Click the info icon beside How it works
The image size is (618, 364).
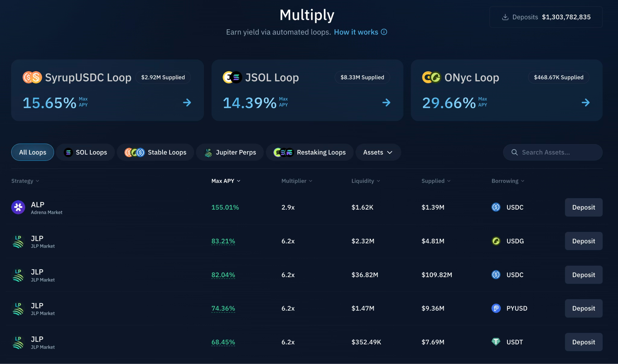384,32
